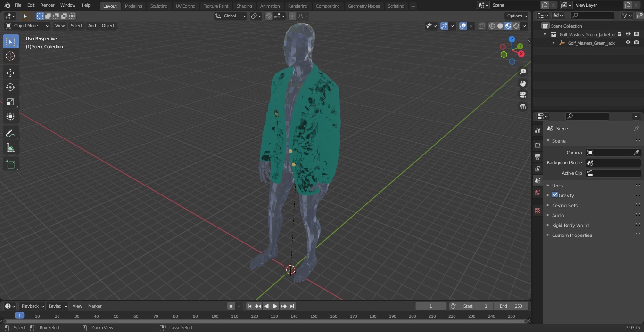Expand the Custom Properties panel
644x332 pixels.
(571, 235)
